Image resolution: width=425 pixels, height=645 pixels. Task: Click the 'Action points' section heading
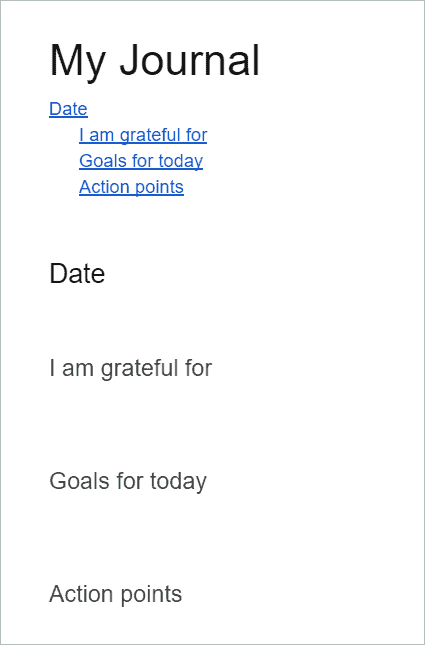pos(116,594)
